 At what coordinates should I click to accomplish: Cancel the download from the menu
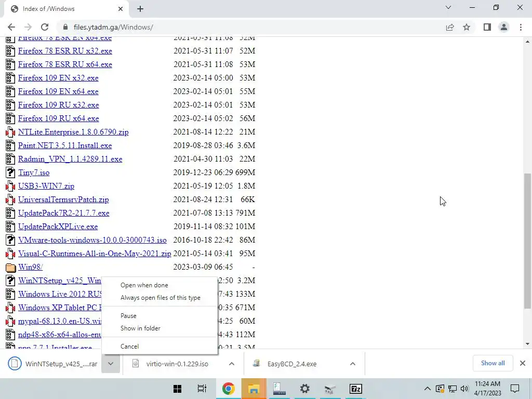(x=129, y=347)
